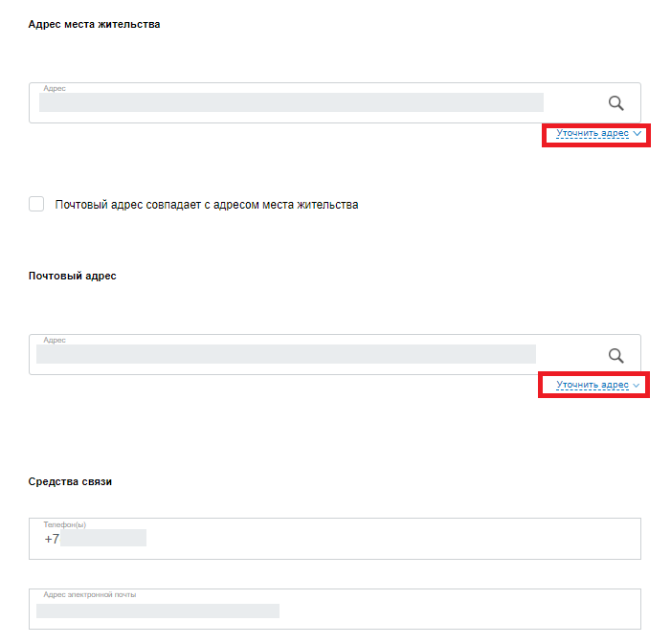Click the '+7' prefix in phone field
The image size is (671, 644).
coord(52,539)
